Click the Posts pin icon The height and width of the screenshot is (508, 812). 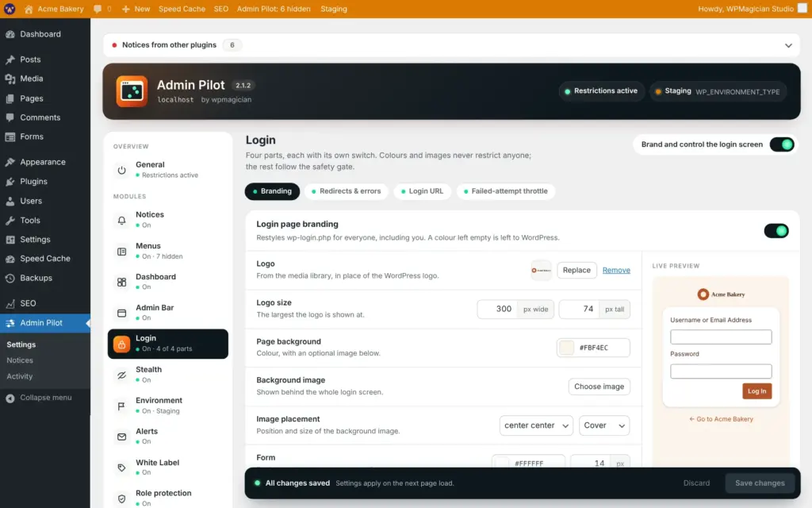(x=10, y=60)
